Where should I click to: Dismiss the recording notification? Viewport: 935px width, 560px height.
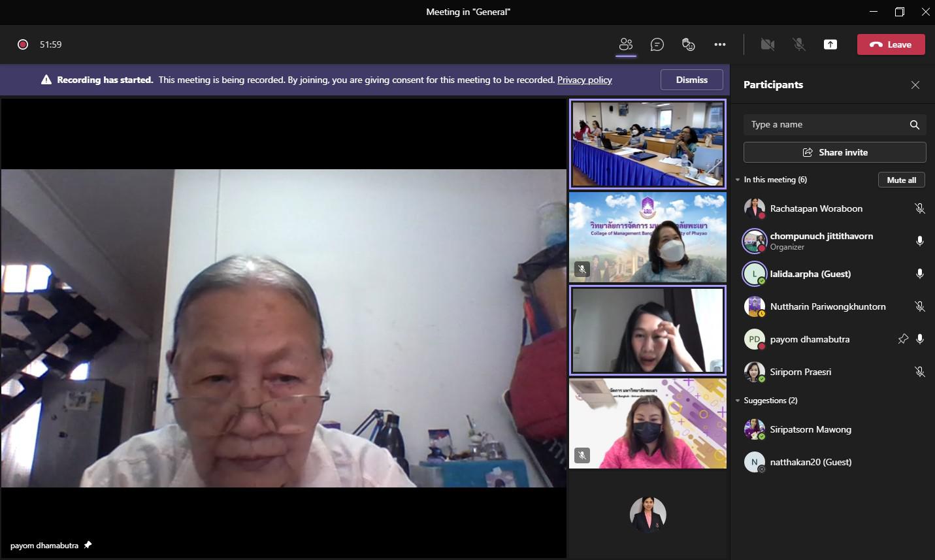click(691, 80)
